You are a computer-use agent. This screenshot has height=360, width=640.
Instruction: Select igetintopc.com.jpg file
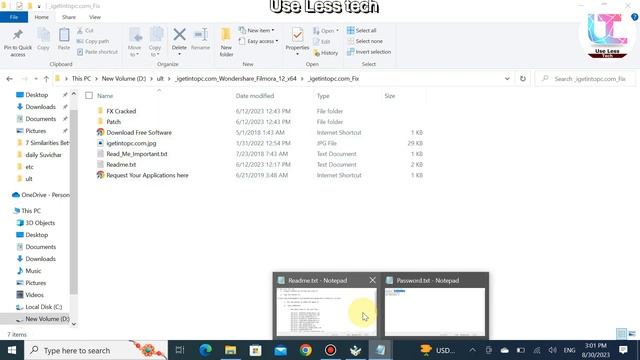coord(131,143)
